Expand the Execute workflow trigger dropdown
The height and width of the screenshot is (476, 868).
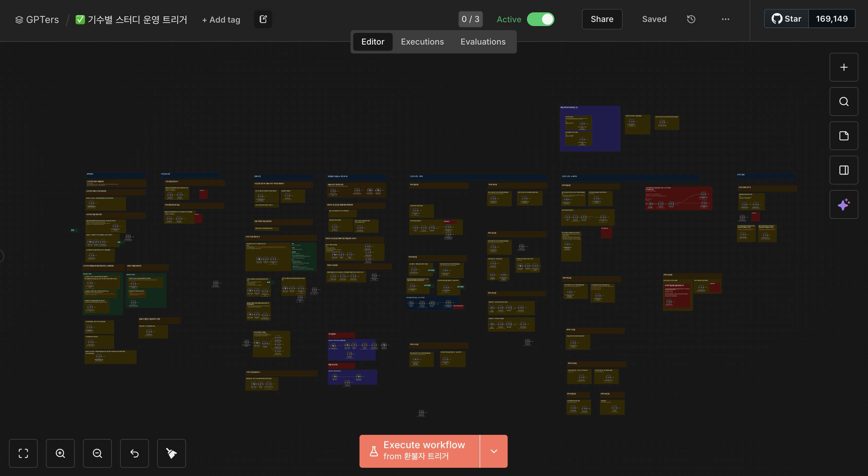pyautogui.click(x=494, y=451)
